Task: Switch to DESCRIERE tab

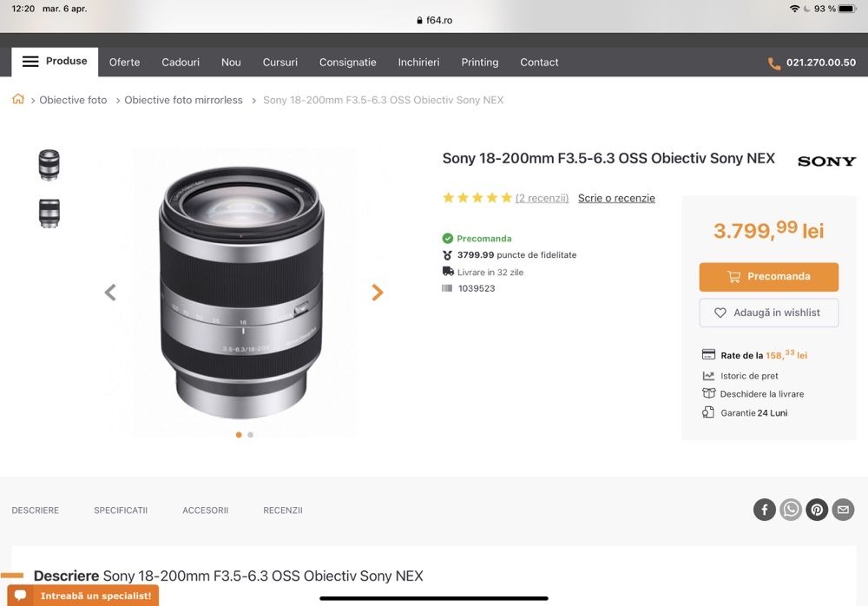Action: (36, 510)
